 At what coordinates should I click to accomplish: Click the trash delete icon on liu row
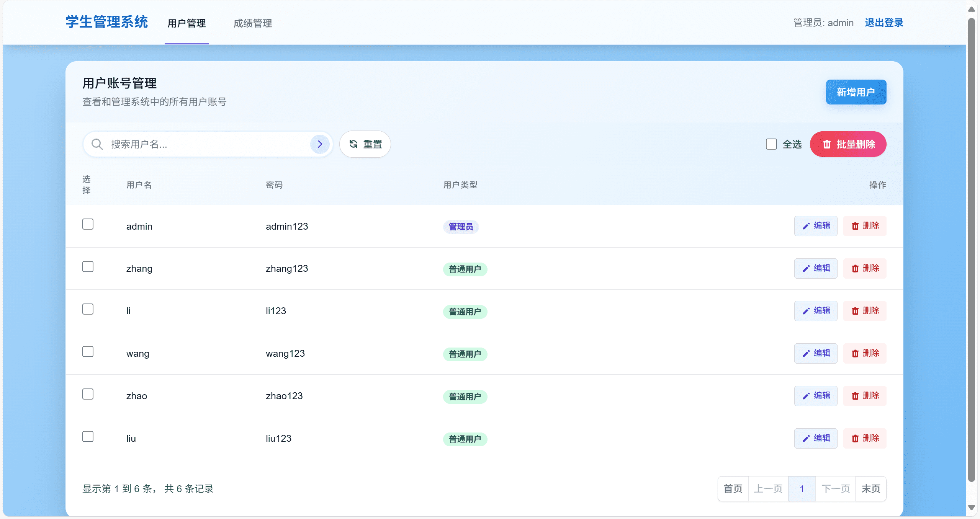(855, 438)
